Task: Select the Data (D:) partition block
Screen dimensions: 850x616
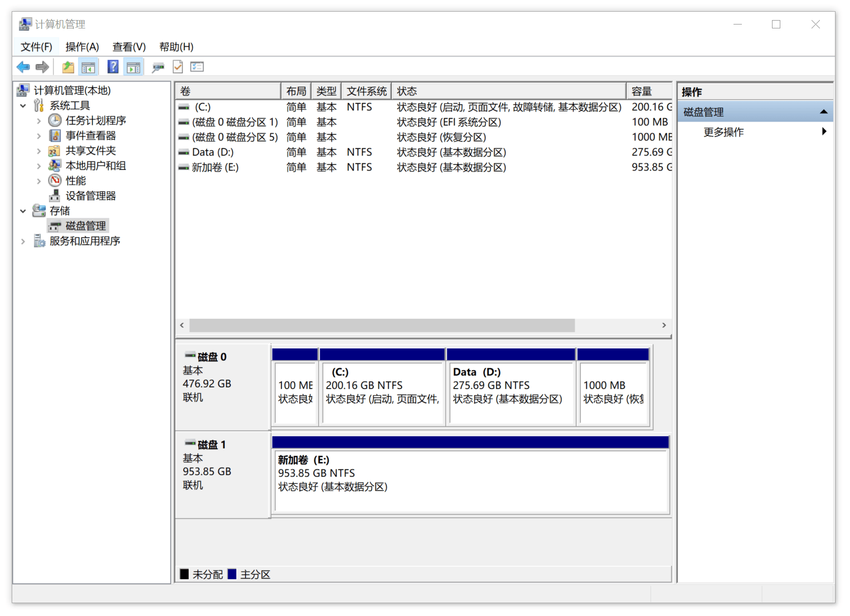Action: [x=511, y=387]
